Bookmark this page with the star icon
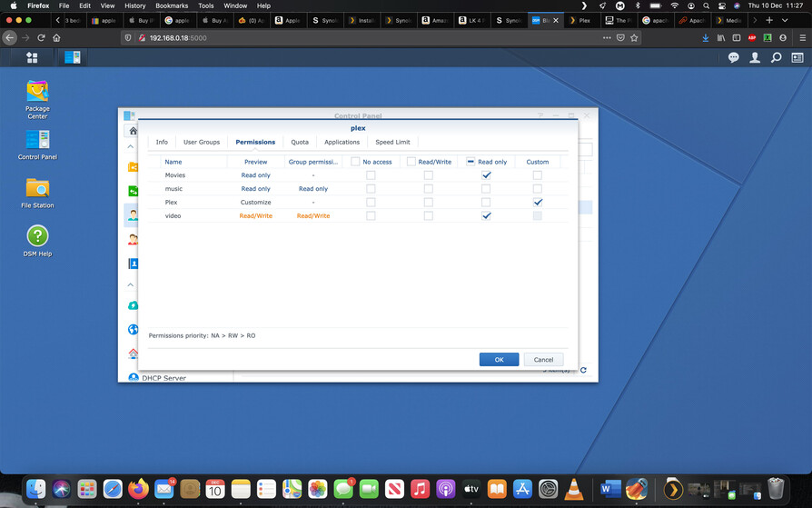This screenshot has height=508, width=812. coord(634,38)
